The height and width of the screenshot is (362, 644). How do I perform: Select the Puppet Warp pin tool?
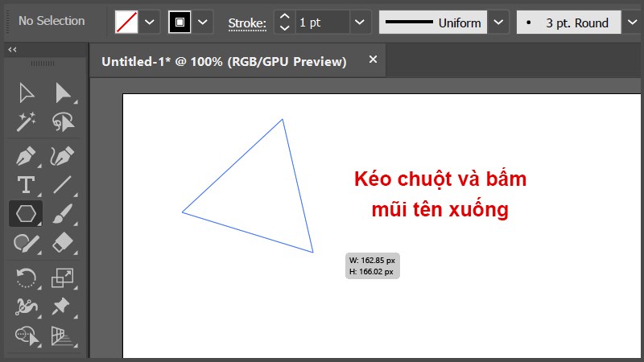pos(62,306)
